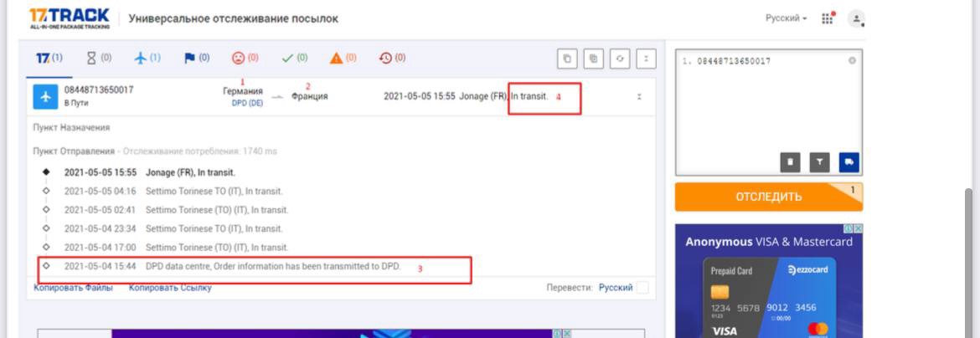The width and height of the screenshot is (980, 338).
Task: Collapse the 08448713650017 package details row
Action: 639,96
